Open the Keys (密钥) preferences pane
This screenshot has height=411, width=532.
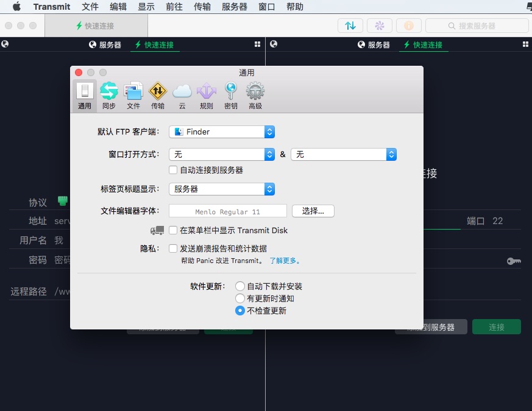231,96
